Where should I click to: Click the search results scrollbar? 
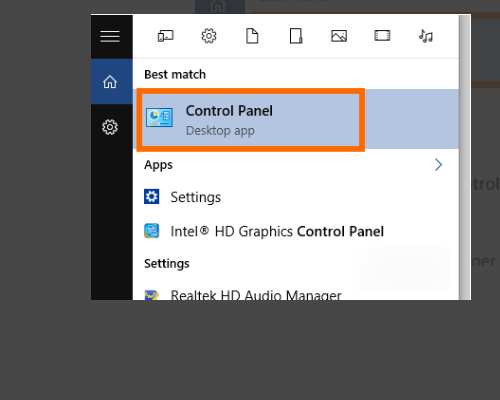point(464,157)
